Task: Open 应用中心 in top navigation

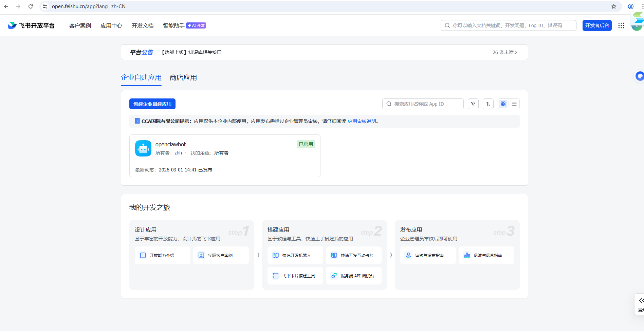Action: tap(111, 25)
